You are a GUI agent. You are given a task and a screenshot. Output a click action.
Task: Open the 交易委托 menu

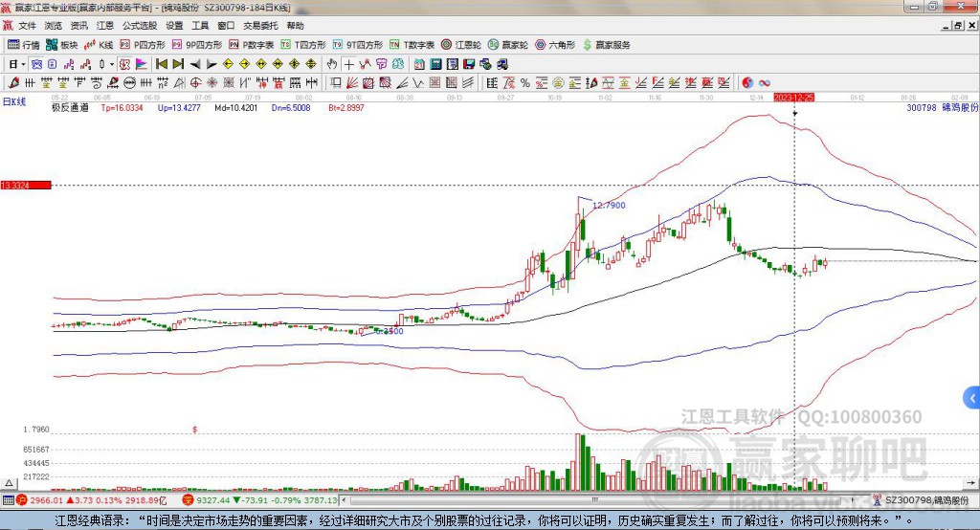[260, 26]
